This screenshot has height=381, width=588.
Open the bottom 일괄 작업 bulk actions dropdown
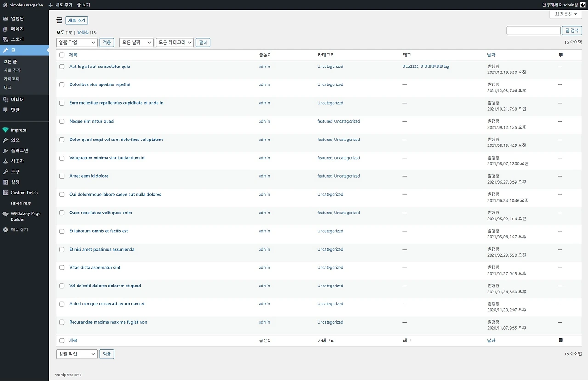tap(77, 354)
